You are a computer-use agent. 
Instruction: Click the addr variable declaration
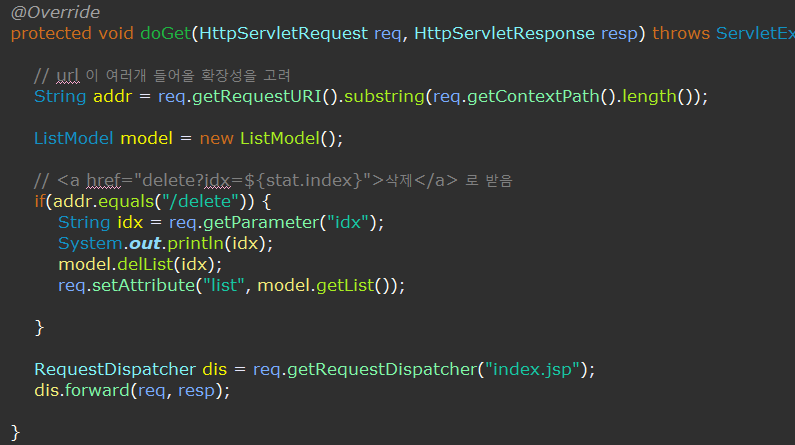coord(113,96)
